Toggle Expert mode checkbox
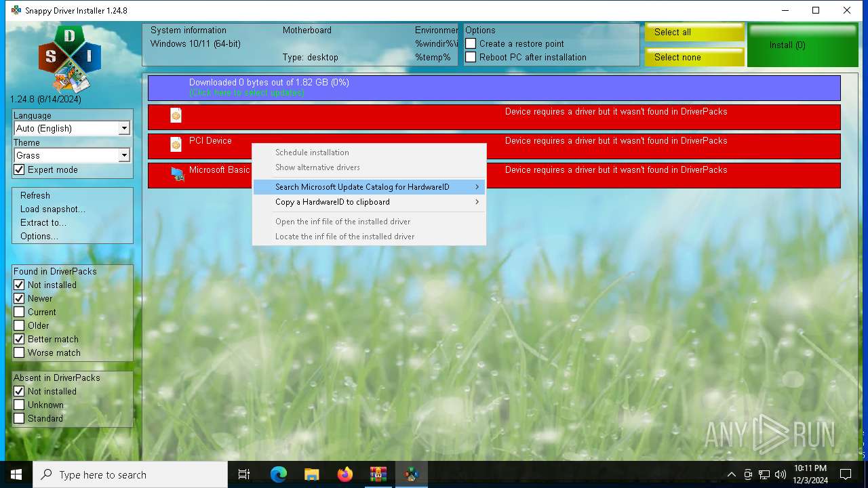868x488 pixels. (19, 169)
